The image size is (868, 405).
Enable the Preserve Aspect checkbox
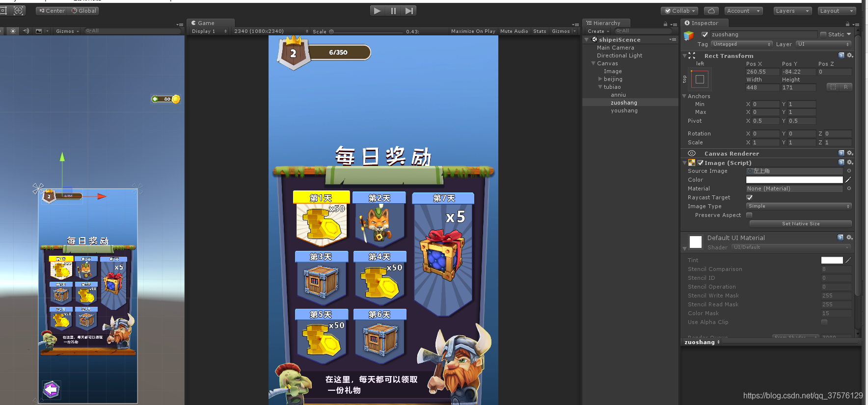coord(749,215)
